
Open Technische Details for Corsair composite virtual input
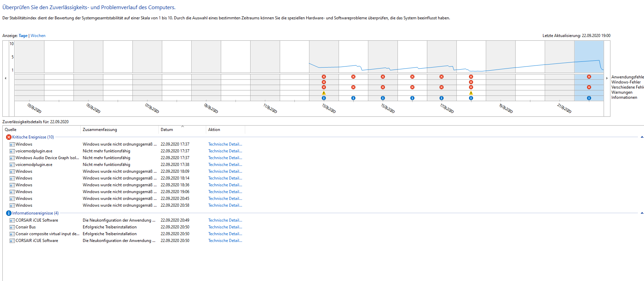(x=225, y=234)
